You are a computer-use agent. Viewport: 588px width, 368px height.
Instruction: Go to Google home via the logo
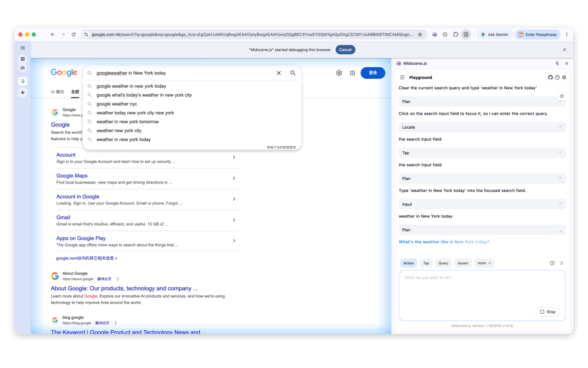point(64,73)
